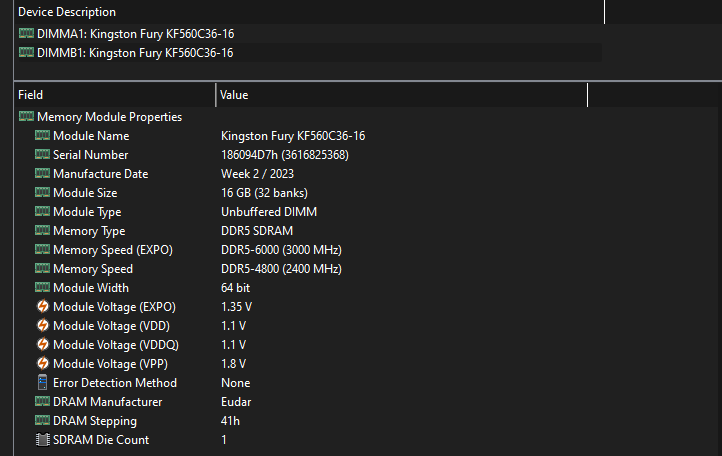Select the Module Name row
Image resolution: width=722 pixels, height=456 pixels.
click(91, 136)
